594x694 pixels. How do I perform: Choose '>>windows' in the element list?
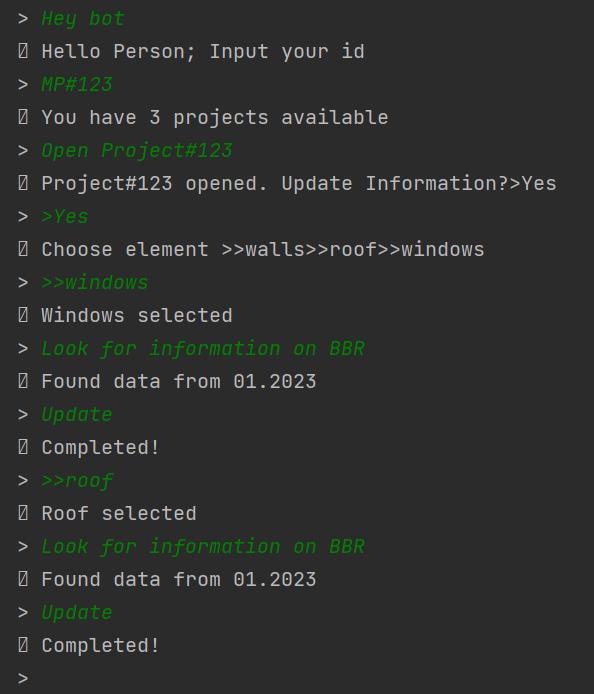431,250
